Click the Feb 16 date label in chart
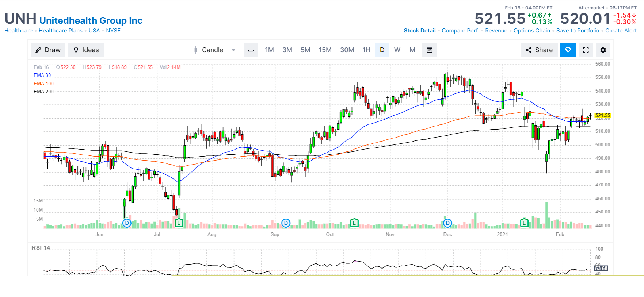644x297 pixels. click(41, 67)
